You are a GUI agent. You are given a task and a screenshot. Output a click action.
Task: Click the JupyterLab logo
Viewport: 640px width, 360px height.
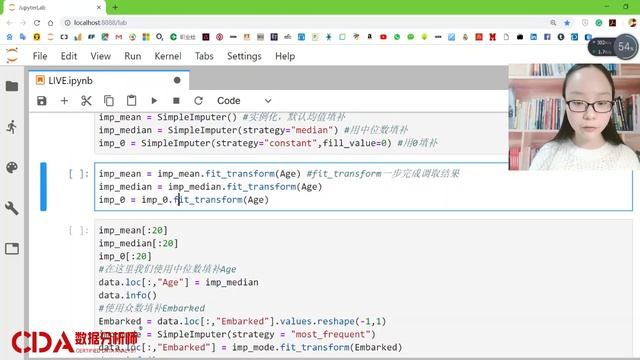[x=12, y=56]
